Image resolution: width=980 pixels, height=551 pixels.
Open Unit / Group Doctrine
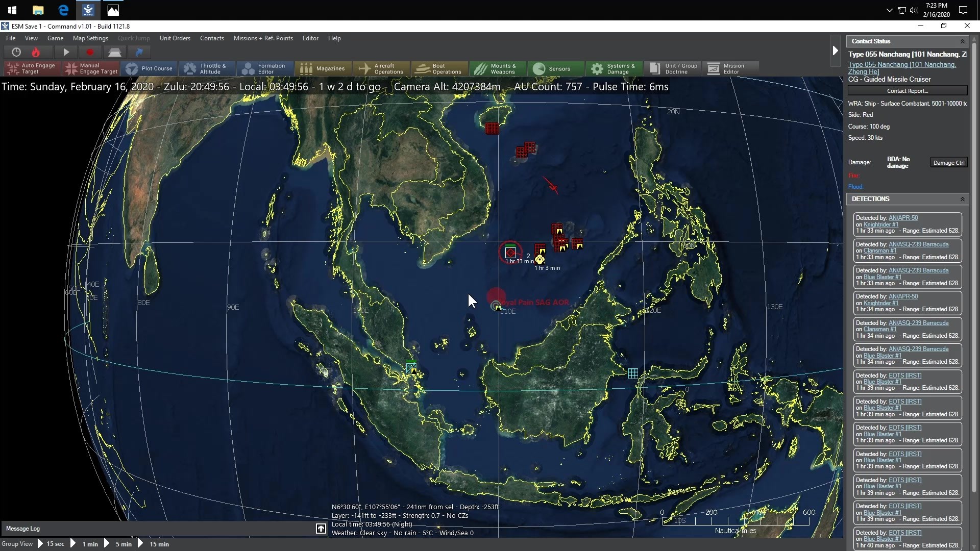(673, 68)
